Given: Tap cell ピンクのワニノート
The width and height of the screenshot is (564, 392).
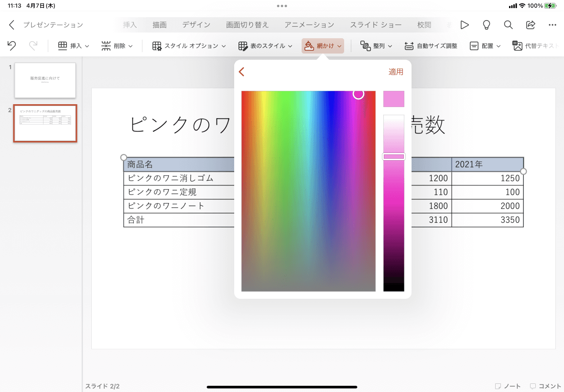Looking at the screenshot, I should click(x=179, y=206).
